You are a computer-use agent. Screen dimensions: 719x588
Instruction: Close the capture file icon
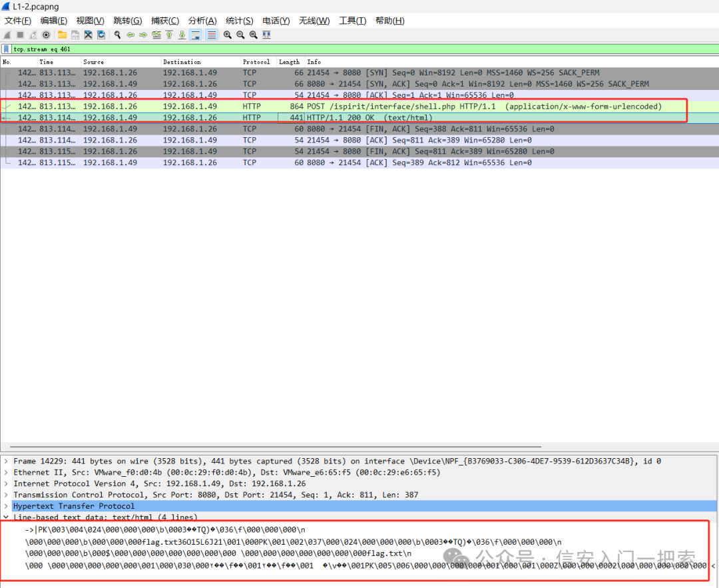[88, 35]
